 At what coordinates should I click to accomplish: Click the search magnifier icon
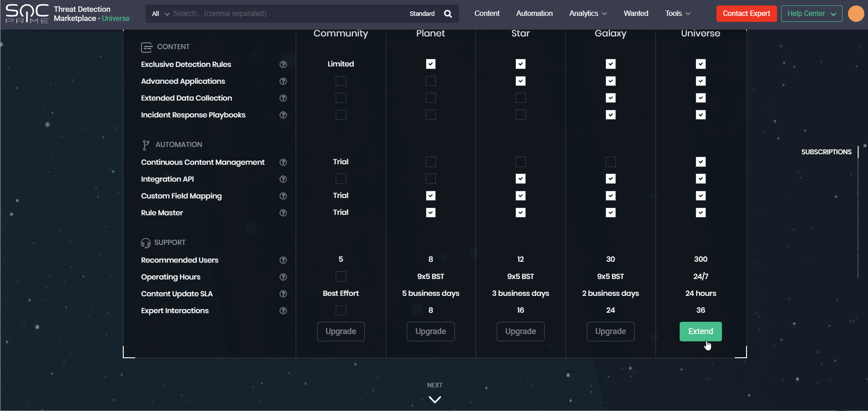(448, 14)
